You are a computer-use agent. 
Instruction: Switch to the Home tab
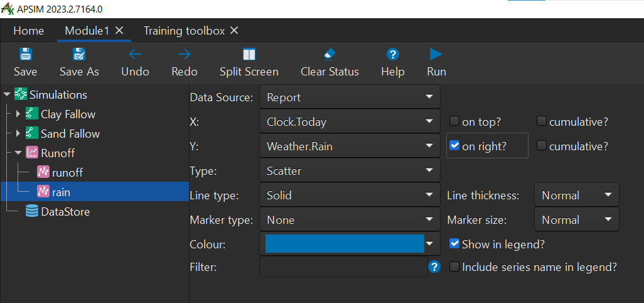(x=29, y=31)
